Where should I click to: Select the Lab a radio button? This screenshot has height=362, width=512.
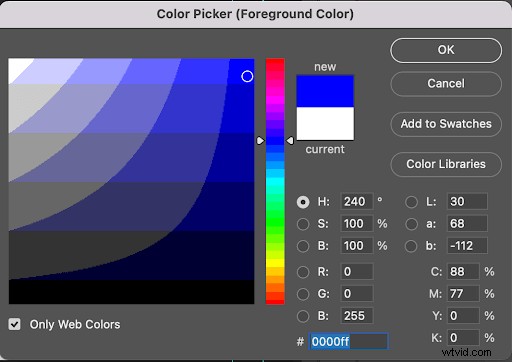tap(411, 224)
